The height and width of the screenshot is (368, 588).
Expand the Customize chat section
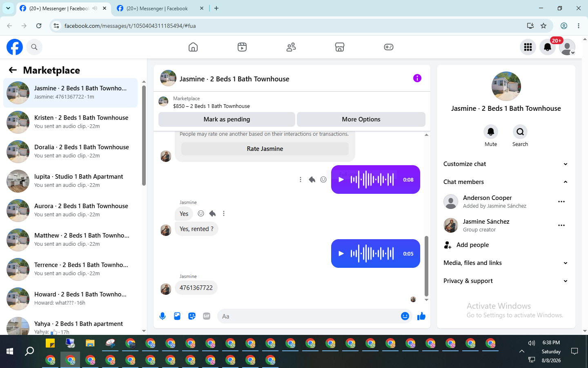pos(506,164)
